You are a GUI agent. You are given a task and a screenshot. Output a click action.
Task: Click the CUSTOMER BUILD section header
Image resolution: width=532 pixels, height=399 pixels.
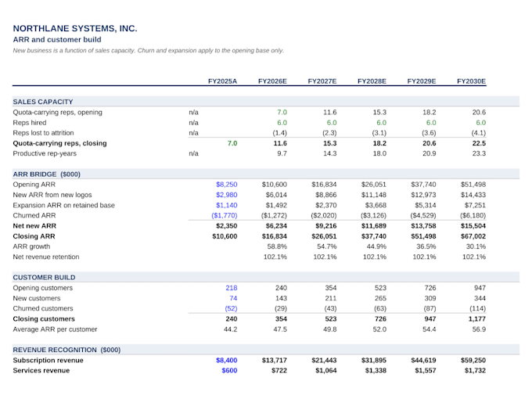[x=44, y=278]
